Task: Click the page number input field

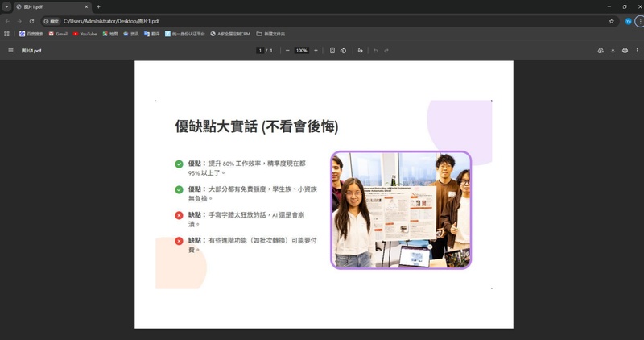Action: 259,51
